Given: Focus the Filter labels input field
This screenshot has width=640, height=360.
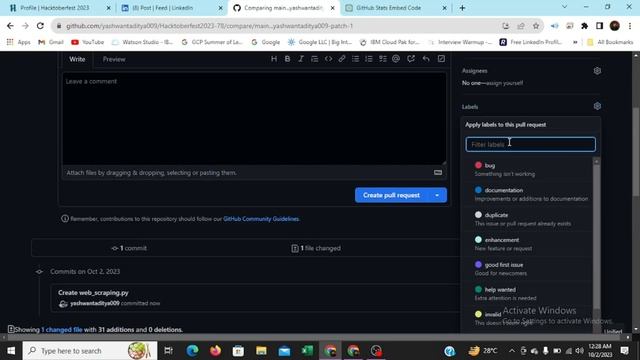Looking at the screenshot, I should coord(530,144).
